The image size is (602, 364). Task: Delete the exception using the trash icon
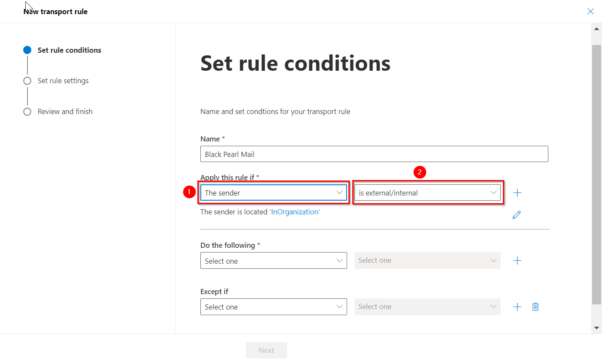[535, 307]
